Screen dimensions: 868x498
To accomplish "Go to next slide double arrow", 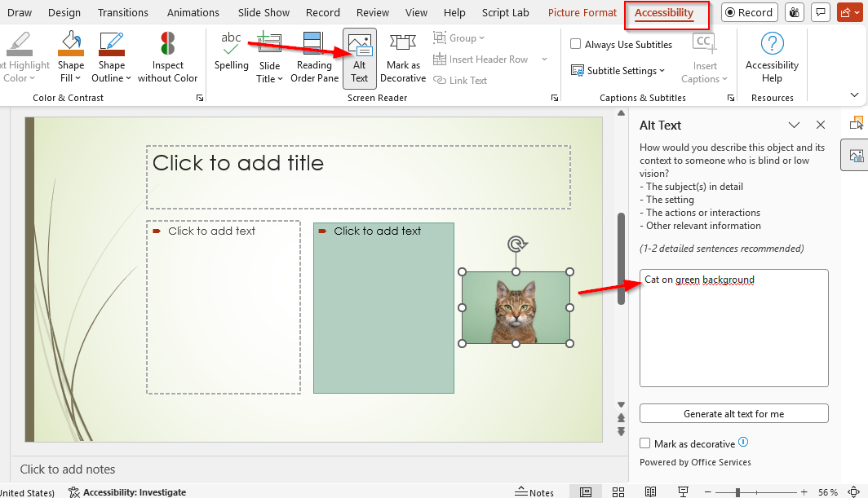I will coord(621,431).
